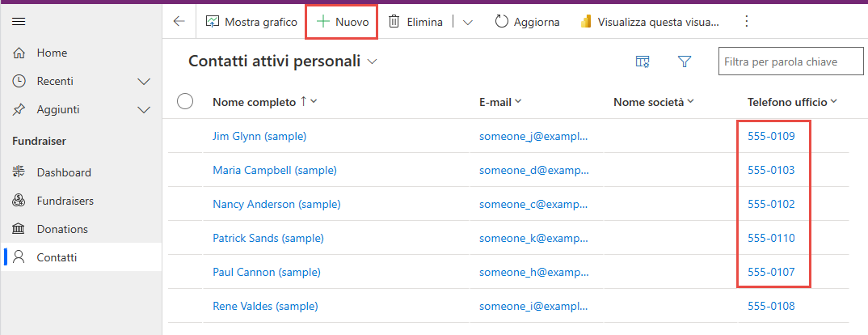Open the Maria Campbell (sample) contact link

[274, 170]
